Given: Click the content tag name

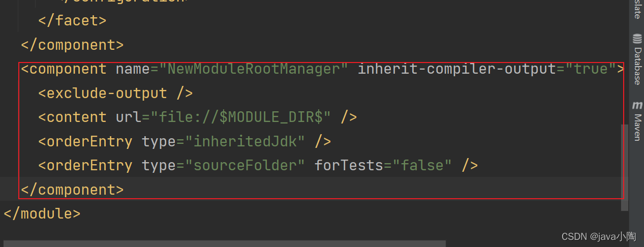Looking at the screenshot, I should coord(76,117).
